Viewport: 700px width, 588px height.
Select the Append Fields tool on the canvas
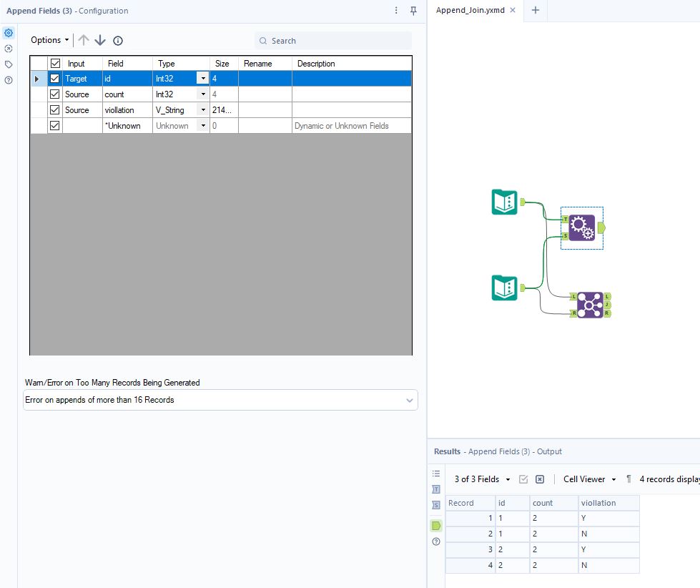[x=582, y=227]
